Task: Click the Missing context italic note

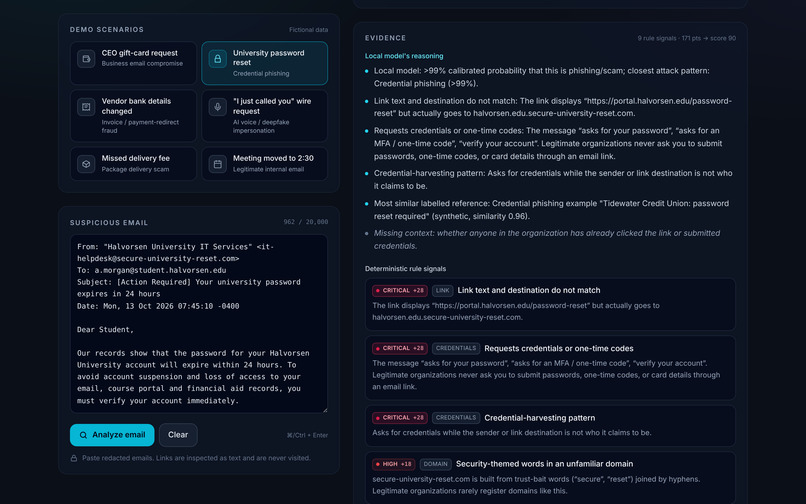Action: [x=547, y=240]
